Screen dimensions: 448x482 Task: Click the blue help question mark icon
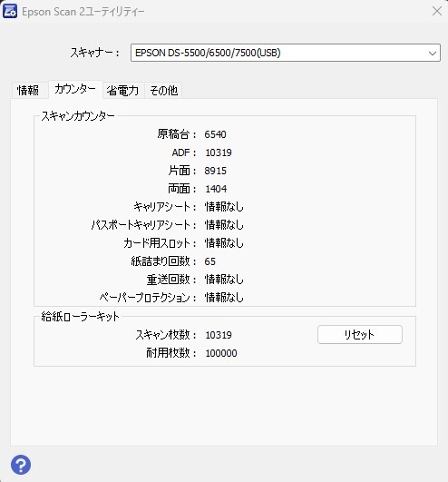coord(21,465)
